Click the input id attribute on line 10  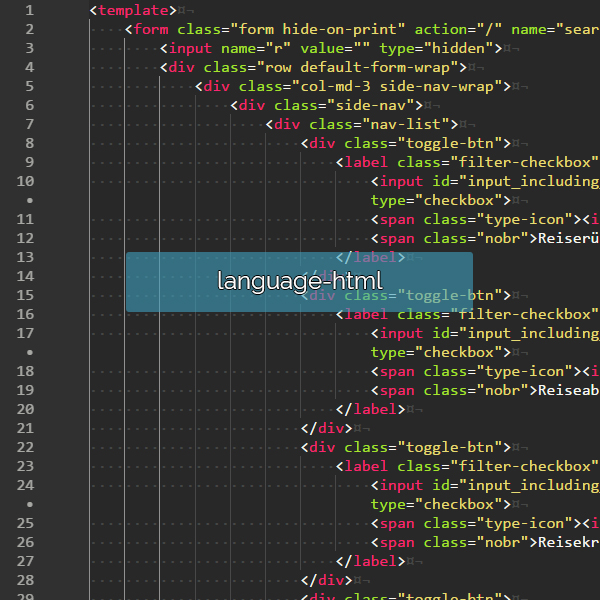point(516,181)
